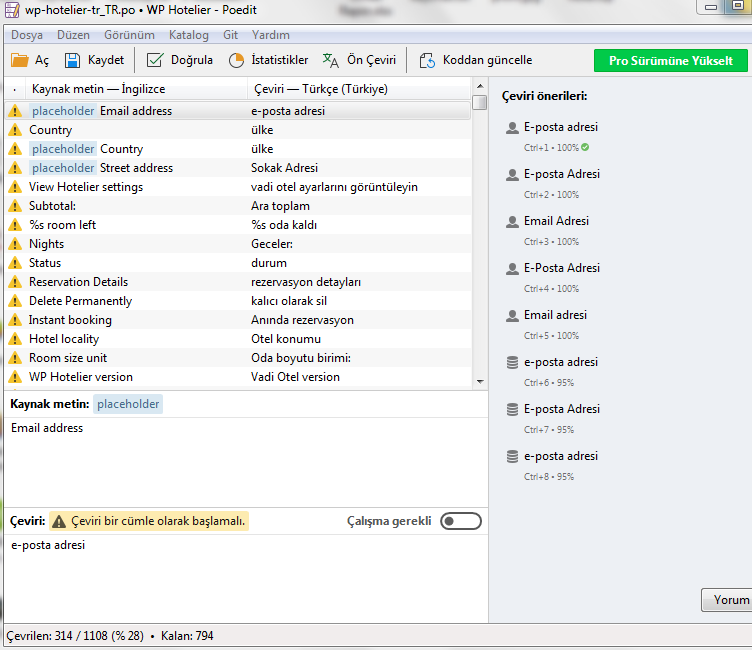Click scrollbar down arrow in string list
Screen dimensions: 752x650
tap(480, 382)
